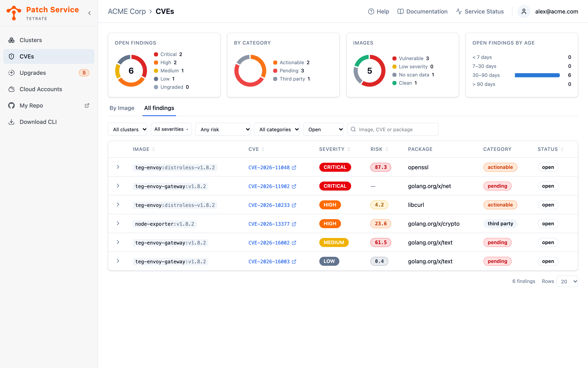Open the Any risk dropdown
The image size is (588, 368).
tap(223, 129)
